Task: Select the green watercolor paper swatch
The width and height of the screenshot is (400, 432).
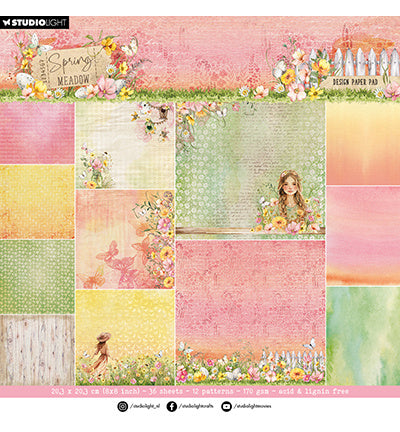Action: 363,336
